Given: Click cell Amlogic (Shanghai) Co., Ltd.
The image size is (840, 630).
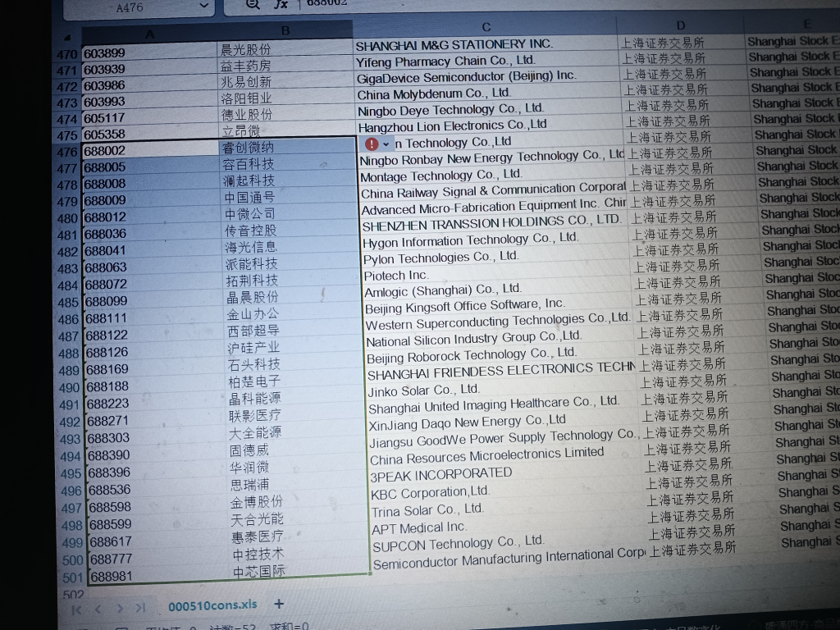Looking at the screenshot, I should (497, 290).
